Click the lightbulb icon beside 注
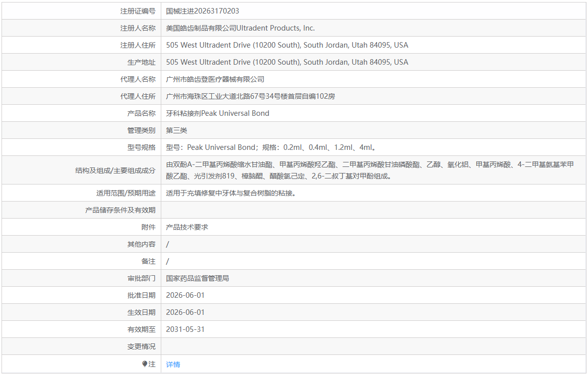 pyautogui.click(x=145, y=363)
